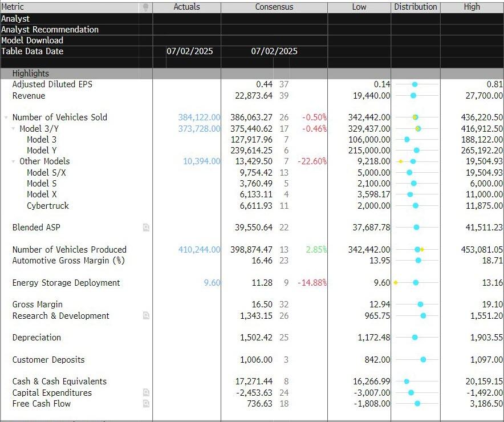504x422 pixels.
Task: Click distribution dot for Model 3 row
Action: [x=407, y=140]
